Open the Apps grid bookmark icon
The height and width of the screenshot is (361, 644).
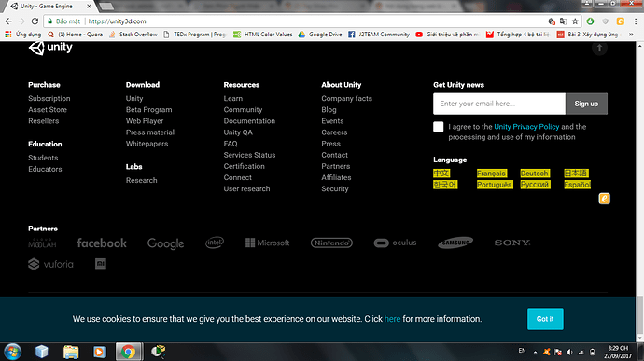(x=7, y=35)
